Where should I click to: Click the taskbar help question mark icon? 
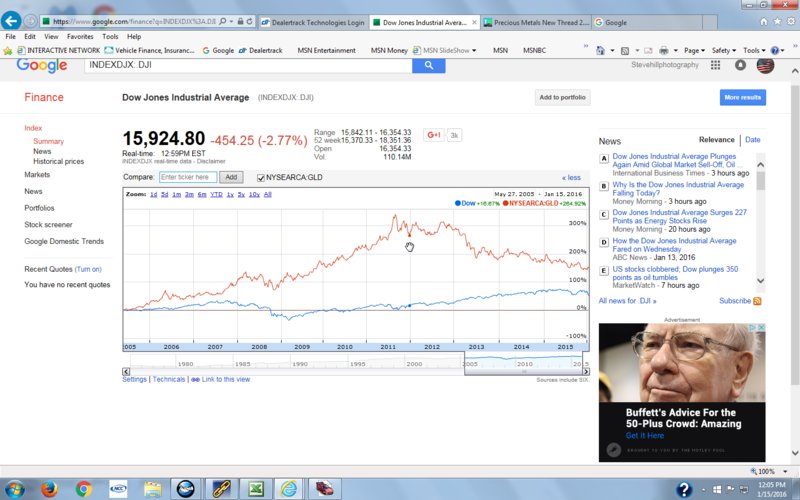(x=684, y=489)
